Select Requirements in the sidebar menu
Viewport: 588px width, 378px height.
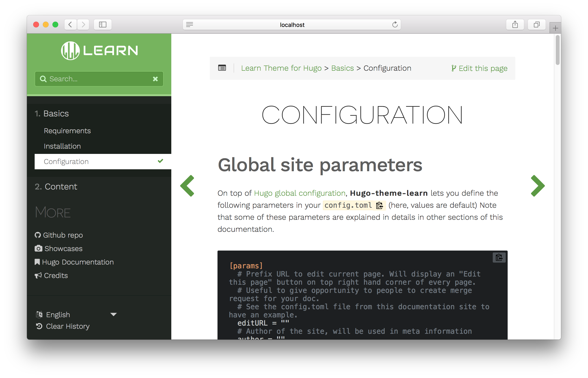tap(67, 131)
